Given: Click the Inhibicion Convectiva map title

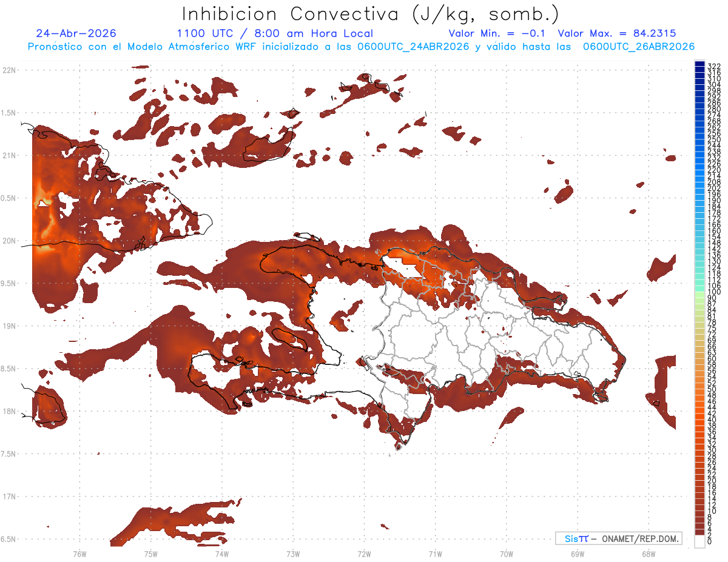Looking at the screenshot, I should pyautogui.click(x=370, y=14).
